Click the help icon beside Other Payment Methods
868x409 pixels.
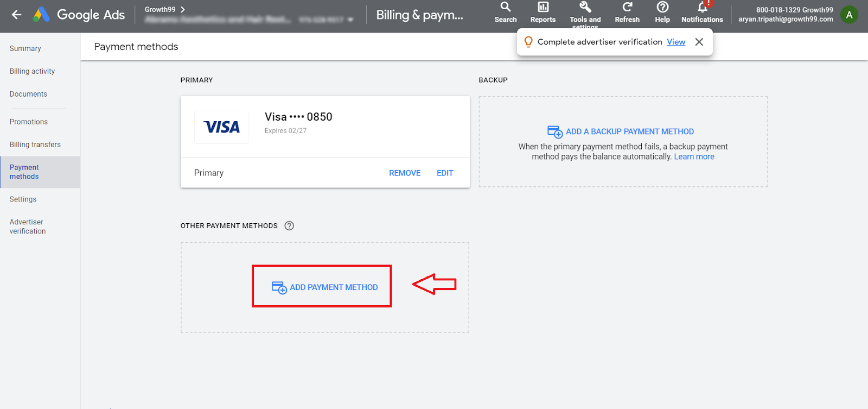coord(289,226)
